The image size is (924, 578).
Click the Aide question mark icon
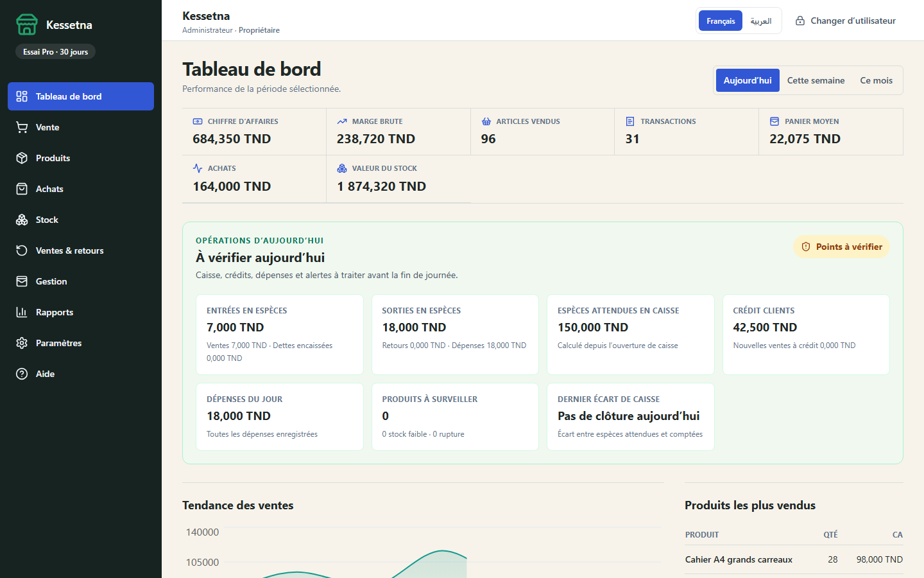click(22, 374)
